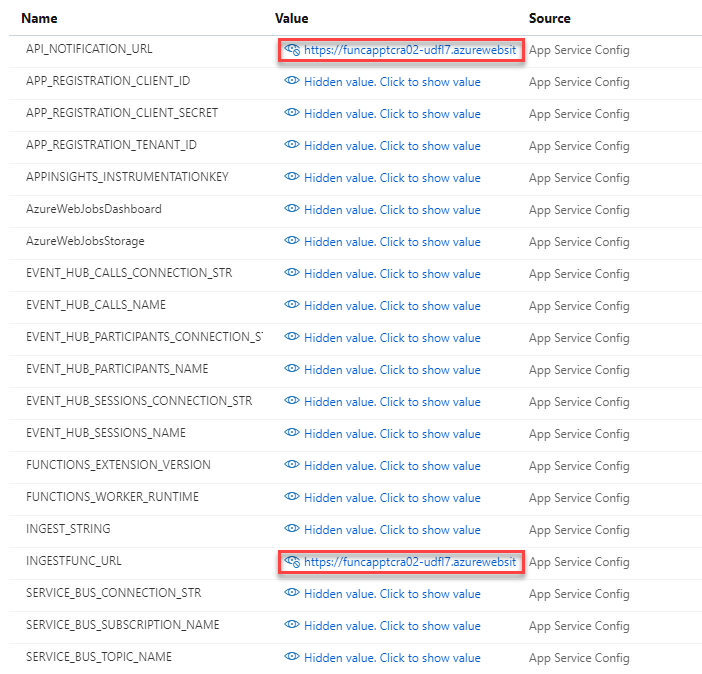Click hidden value link for SERVICE_BUS_TOPIC_NAME
Screen dimensions: 702x674
pyautogui.click(x=392, y=658)
